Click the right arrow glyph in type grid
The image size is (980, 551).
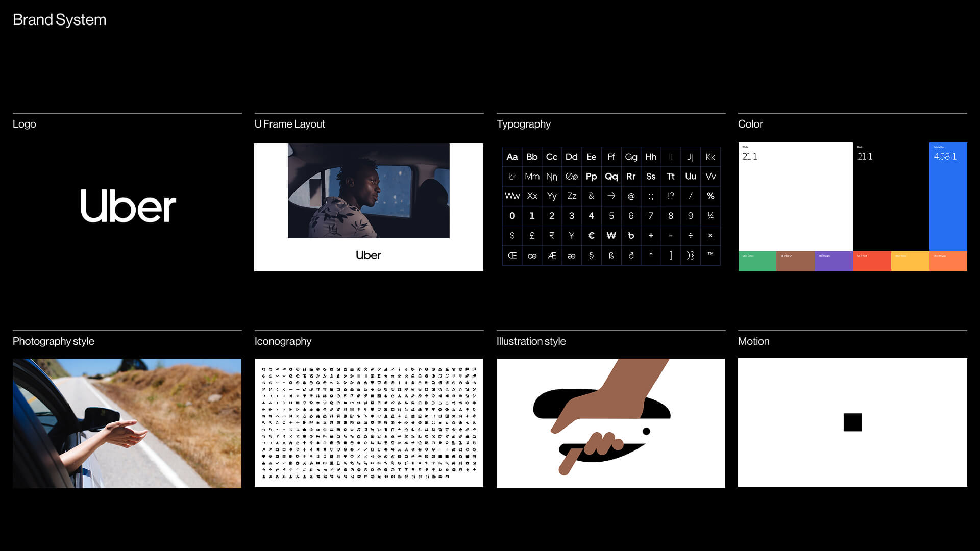[x=611, y=196]
